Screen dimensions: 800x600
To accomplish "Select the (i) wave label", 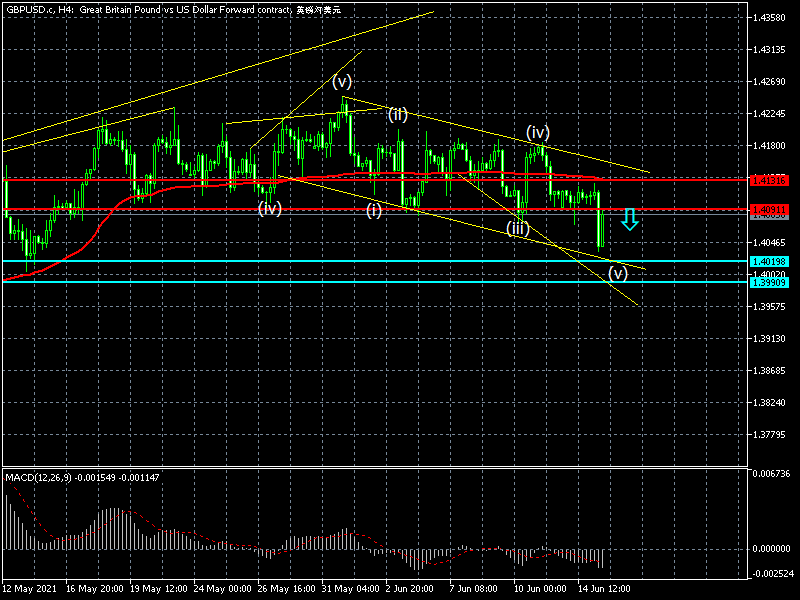I will coord(373,210).
